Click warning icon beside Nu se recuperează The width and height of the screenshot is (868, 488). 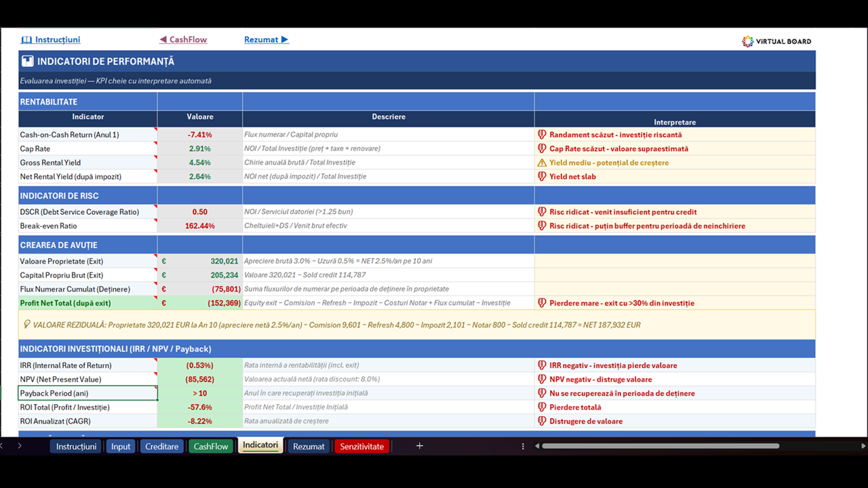click(542, 393)
